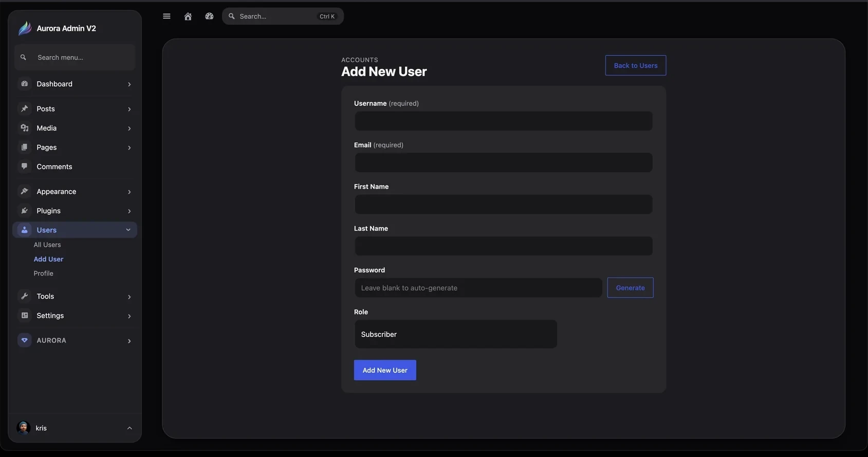
Task: Click the Appearance brush icon
Action: 24,192
